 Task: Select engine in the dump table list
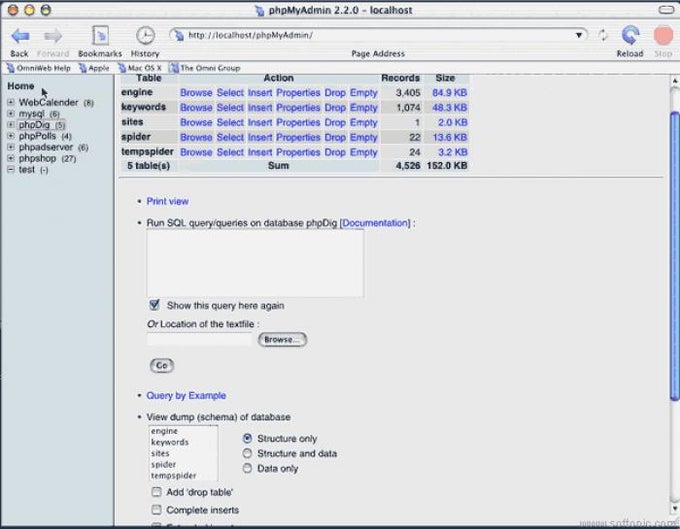point(164,431)
